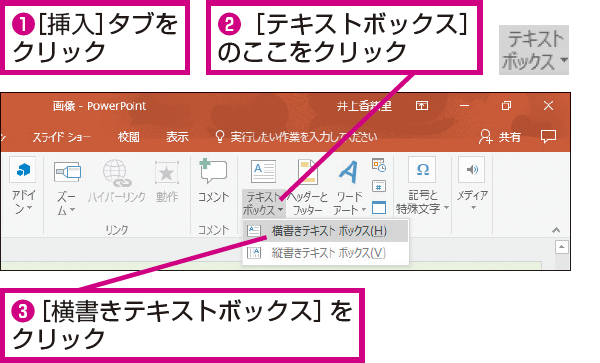Viewport: 600px width, 363px height.
Task: Click the scrollbar up arrow
Action: click(561, 247)
